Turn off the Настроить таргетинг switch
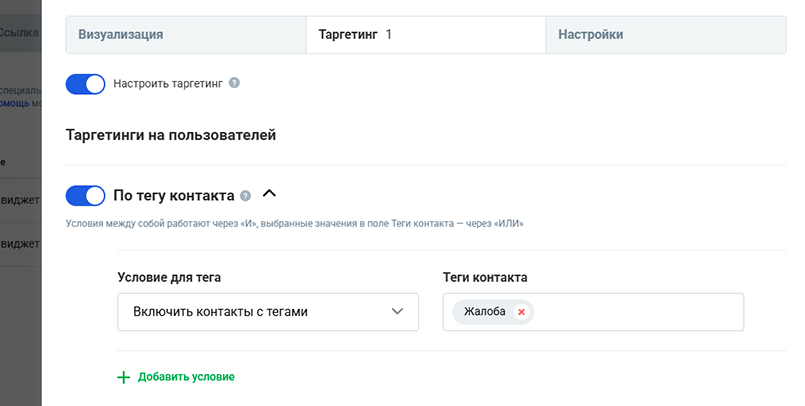Screen dimensions: 805x406 tap(85, 84)
